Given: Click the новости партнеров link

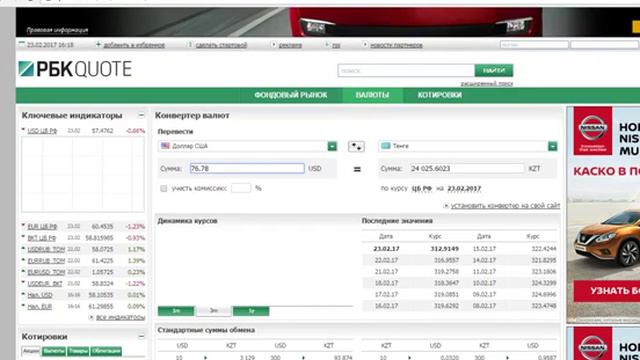Looking at the screenshot, I should click(x=396, y=45).
